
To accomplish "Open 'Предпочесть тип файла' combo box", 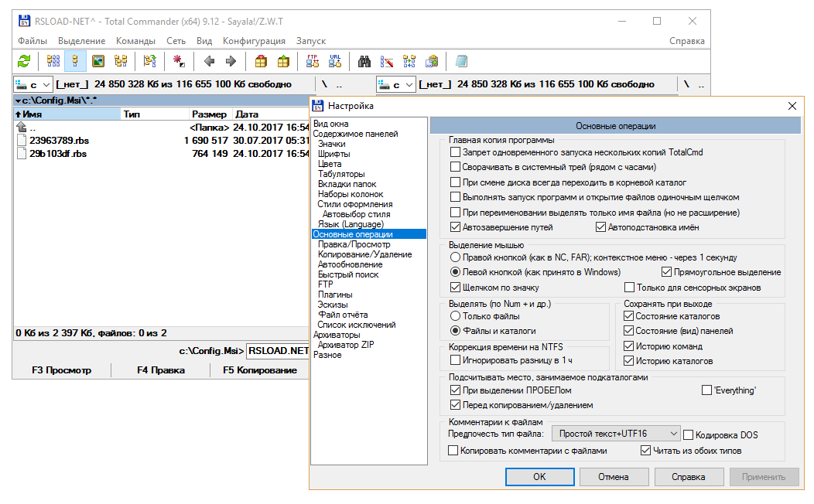I will pos(616,434).
